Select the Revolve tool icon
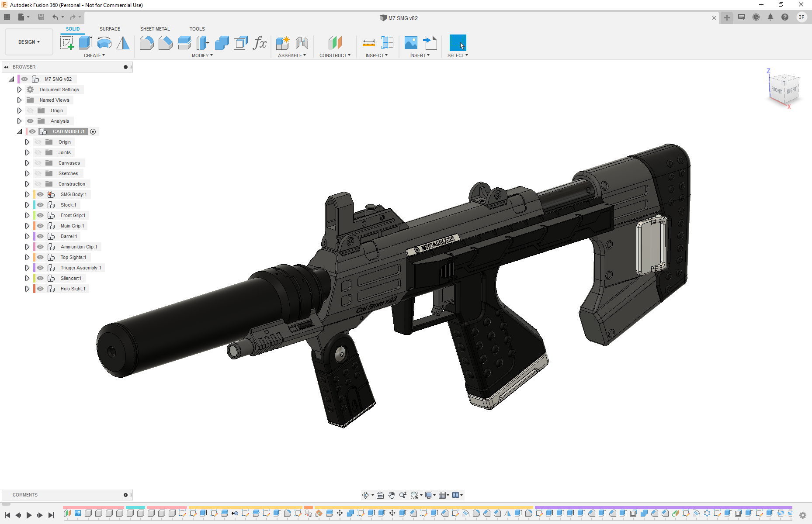Viewport: 812px width, 524px height. (x=104, y=43)
